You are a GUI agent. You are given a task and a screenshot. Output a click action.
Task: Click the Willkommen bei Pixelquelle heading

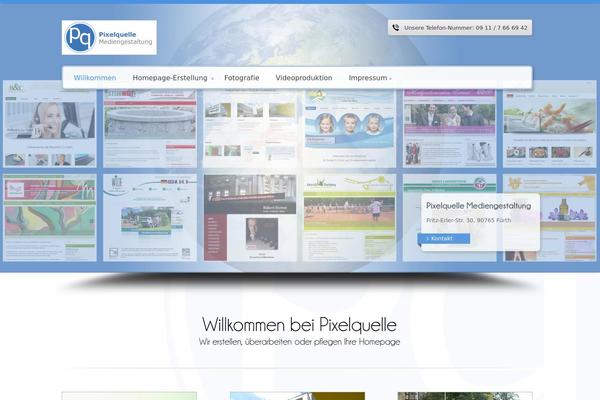tap(299, 325)
